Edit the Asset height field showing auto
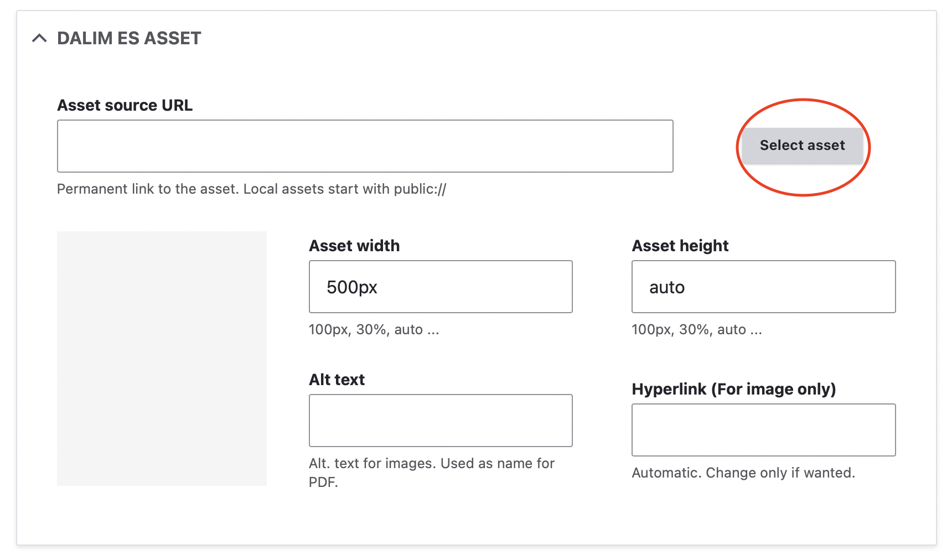This screenshot has height=560, width=952. [763, 287]
